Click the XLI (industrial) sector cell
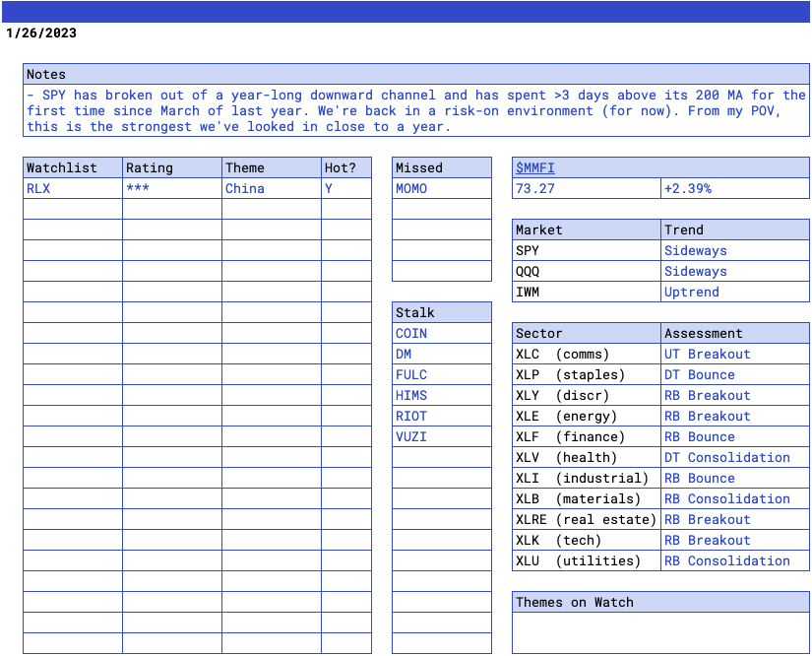The height and width of the screenshot is (656, 812). point(587,479)
